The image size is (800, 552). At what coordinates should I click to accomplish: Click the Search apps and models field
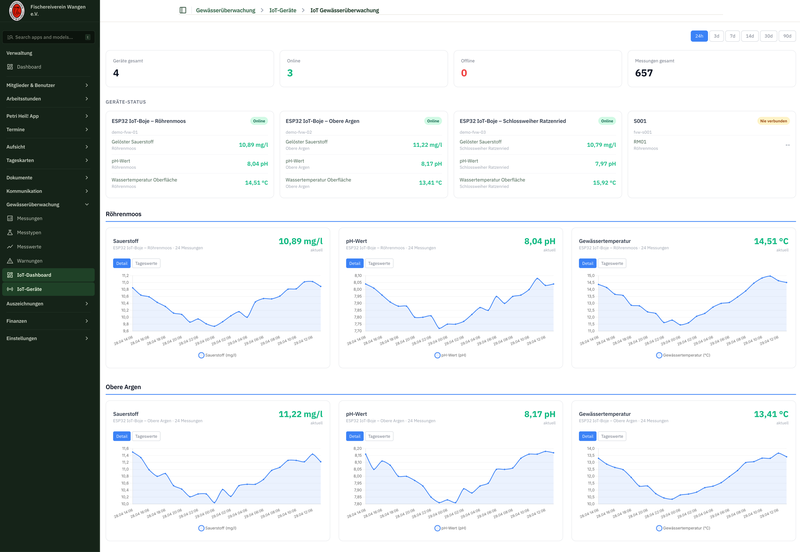pos(50,37)
